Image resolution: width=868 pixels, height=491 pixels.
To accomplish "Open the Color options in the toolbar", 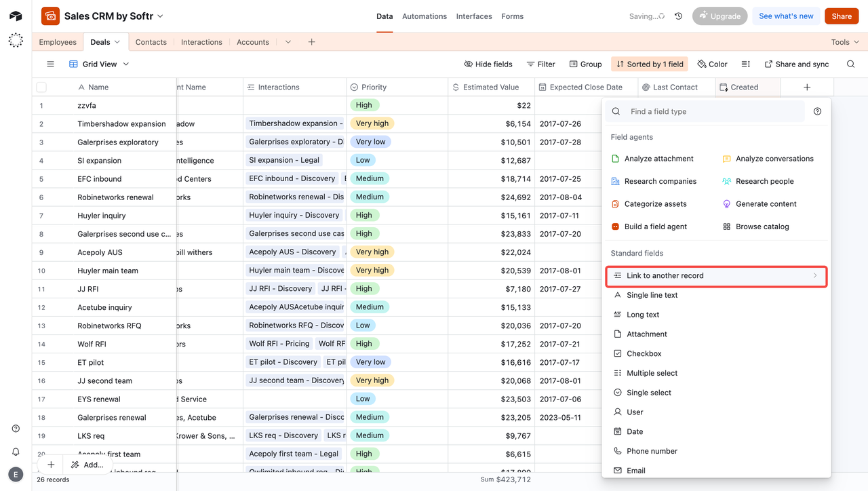I will pos(712,64).
